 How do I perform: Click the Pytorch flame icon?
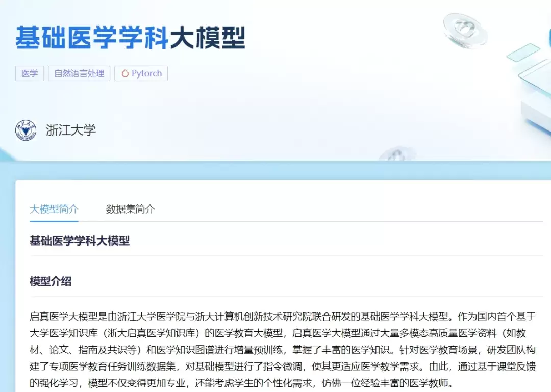125,73
